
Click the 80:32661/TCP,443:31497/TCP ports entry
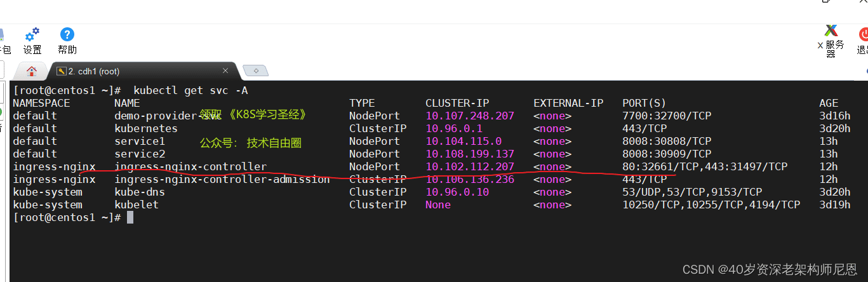(x=705, y=166)
